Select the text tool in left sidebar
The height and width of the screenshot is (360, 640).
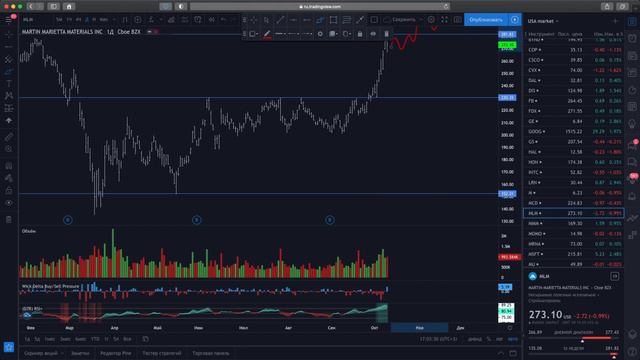point(9,84)
